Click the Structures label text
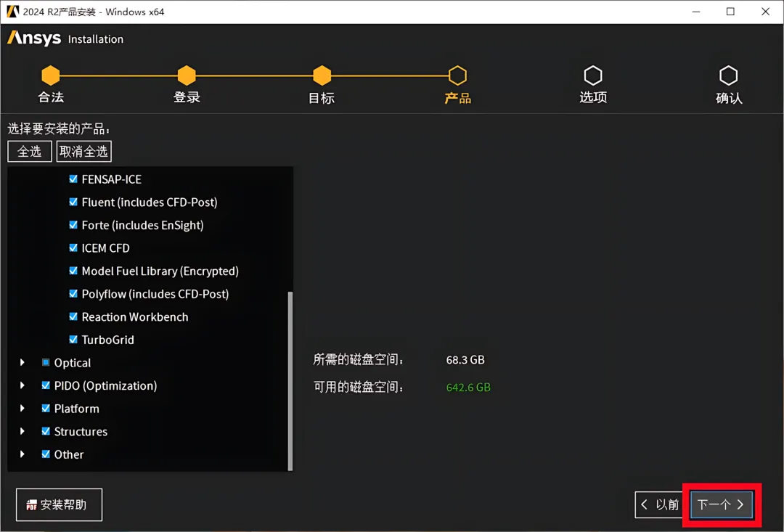Viewport: 784px width, 532px height. point(81,432)
